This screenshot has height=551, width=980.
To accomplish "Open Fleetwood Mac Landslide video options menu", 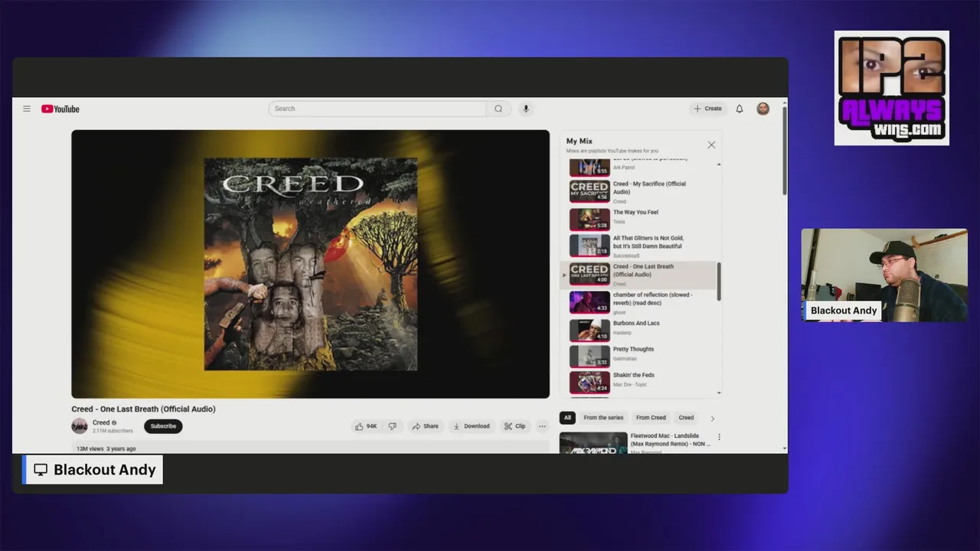I will click(x=719, y=437).
